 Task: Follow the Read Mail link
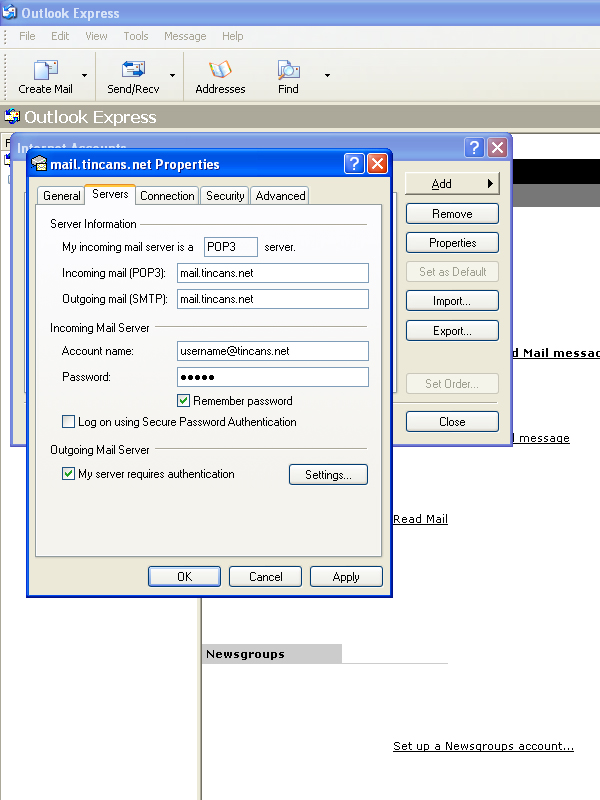pyautogui.click(x=420, y=519)
